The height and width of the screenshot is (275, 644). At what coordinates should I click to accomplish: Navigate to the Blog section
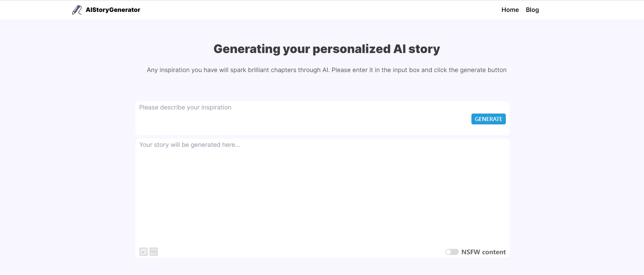coord(532,10)
